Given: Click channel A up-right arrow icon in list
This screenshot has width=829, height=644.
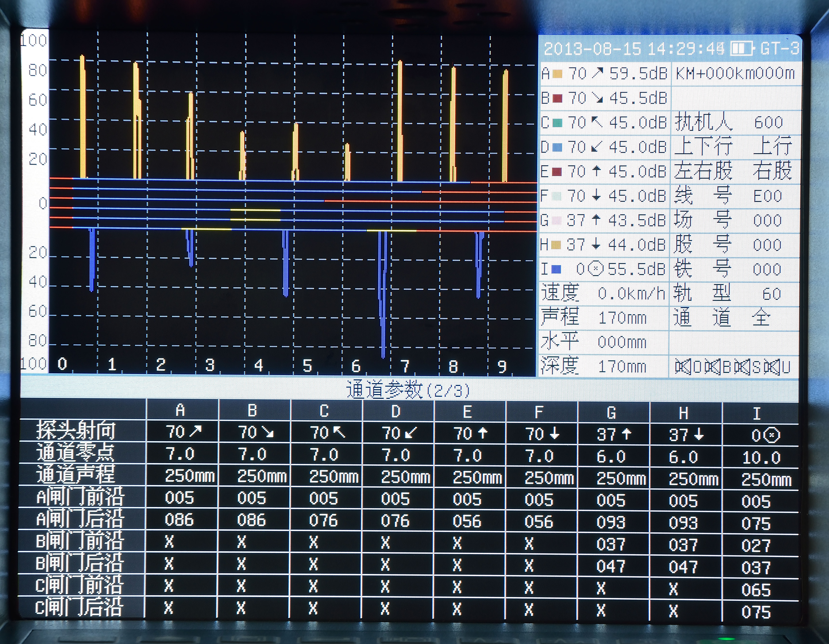Looking at the screenshot, I should pos(597,73).
